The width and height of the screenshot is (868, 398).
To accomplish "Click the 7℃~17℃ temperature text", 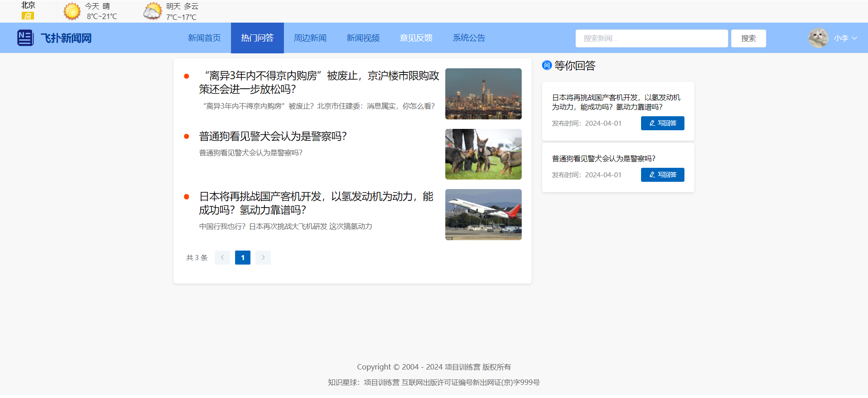I will [181, 17].
